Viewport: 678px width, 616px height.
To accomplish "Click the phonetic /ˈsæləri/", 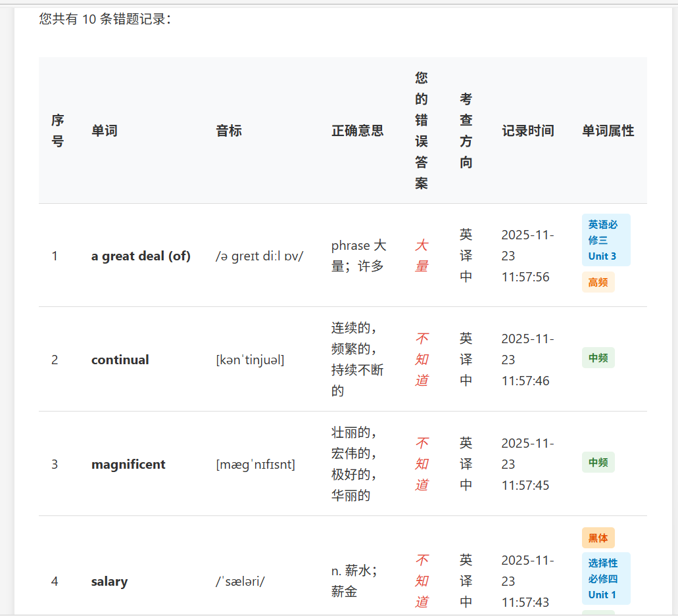I will (240, 581).
